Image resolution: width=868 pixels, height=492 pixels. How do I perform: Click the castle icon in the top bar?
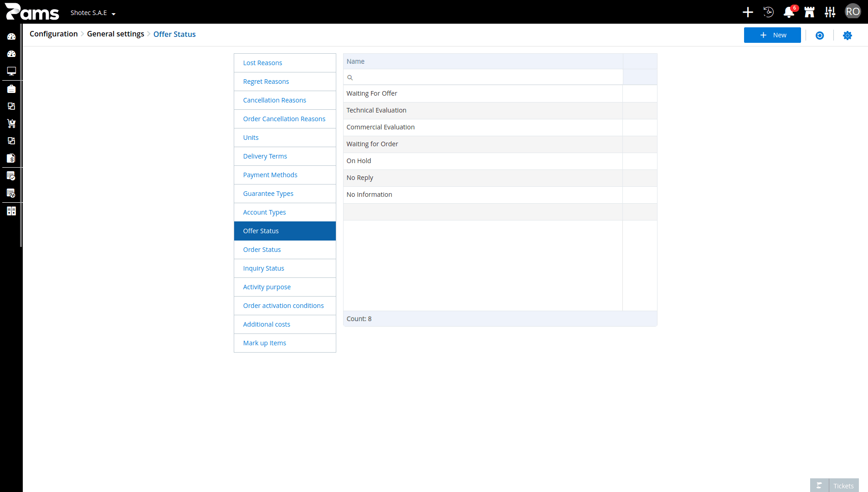(809, 12)
